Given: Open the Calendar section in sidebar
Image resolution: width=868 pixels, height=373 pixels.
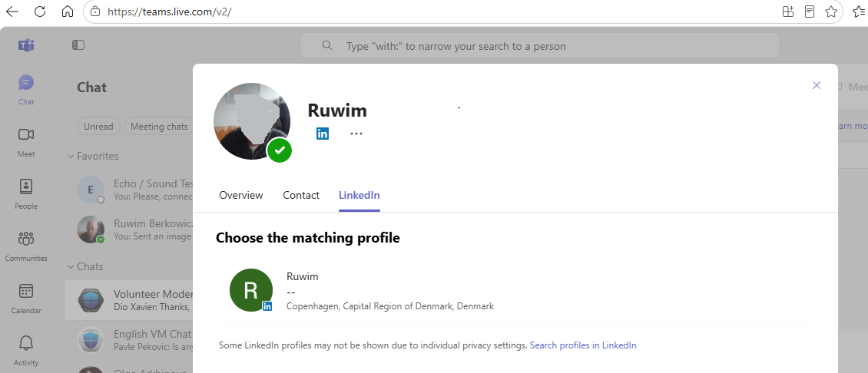Looking at the screenshot, I should click(26, 299).
